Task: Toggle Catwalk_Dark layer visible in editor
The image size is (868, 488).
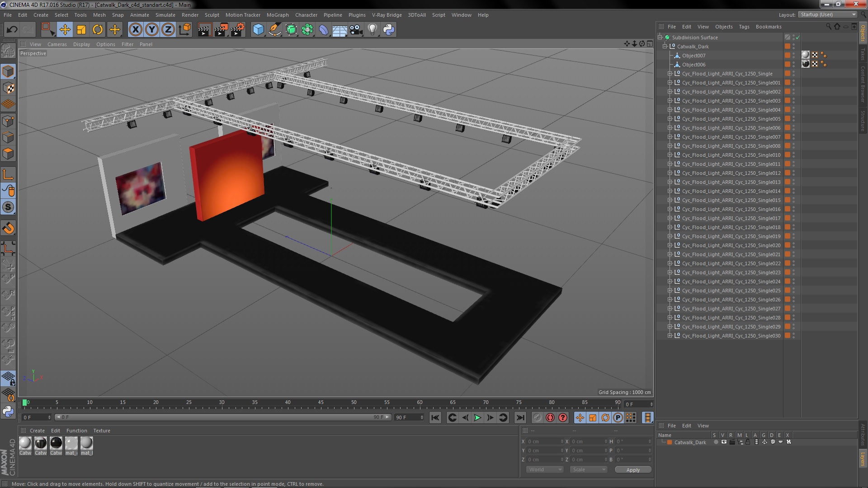Action: click(x=724, y=442)
